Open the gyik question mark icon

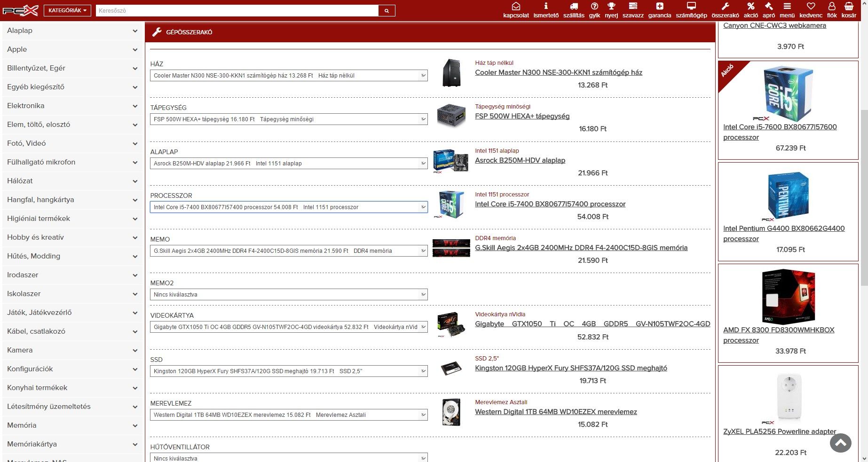pyautogui.click(x=594, y=6)
